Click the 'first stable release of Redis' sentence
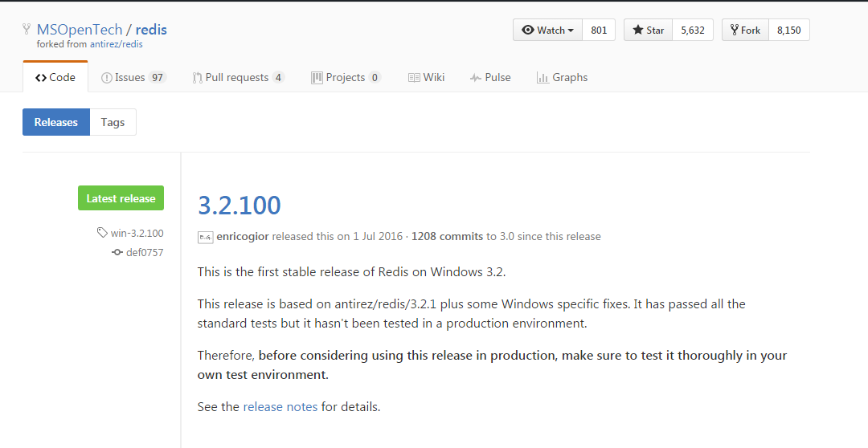868x448 pixels. coord(351,271)
